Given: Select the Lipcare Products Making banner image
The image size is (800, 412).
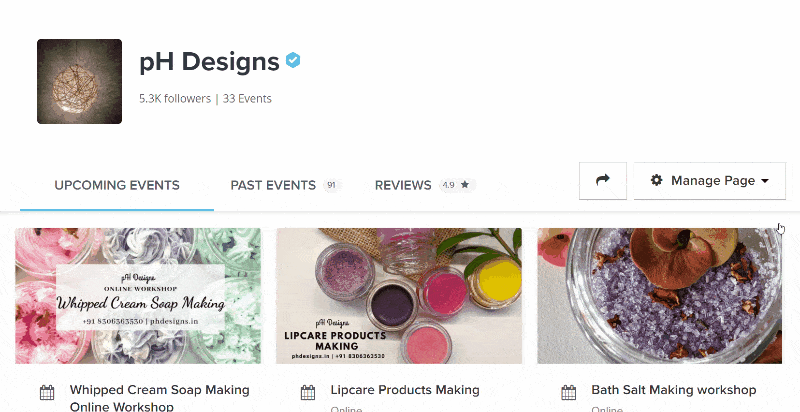Looking at the screenshot, I should point(399,296).
